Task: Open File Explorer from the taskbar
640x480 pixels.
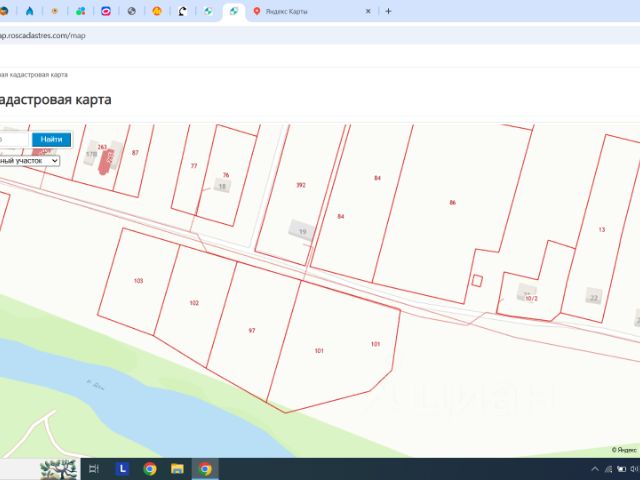Action: 177,469
